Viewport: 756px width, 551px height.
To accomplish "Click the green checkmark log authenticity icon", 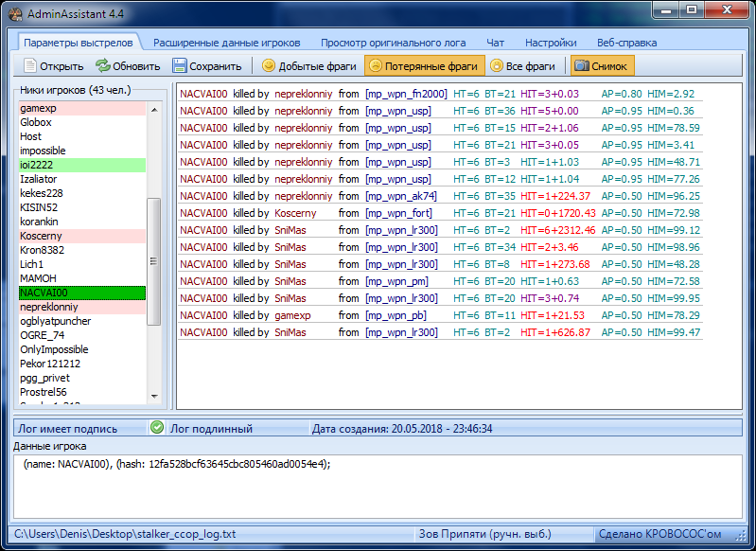I will click(157, 428).
